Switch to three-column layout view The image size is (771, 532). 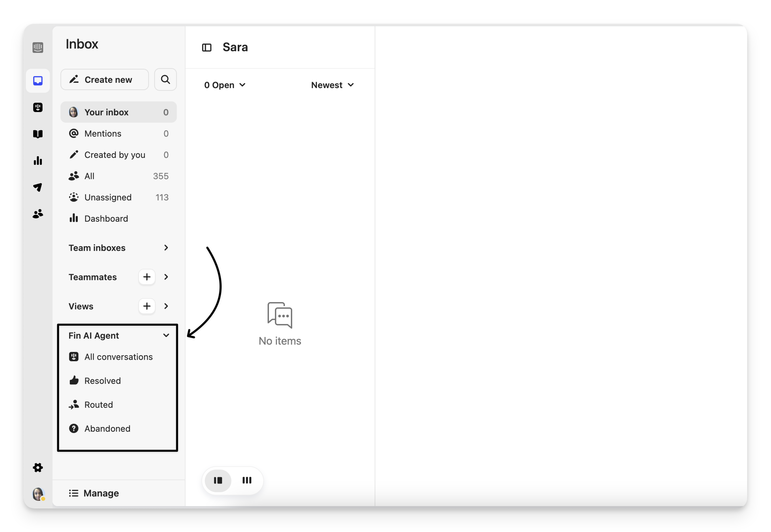point(247,480)
